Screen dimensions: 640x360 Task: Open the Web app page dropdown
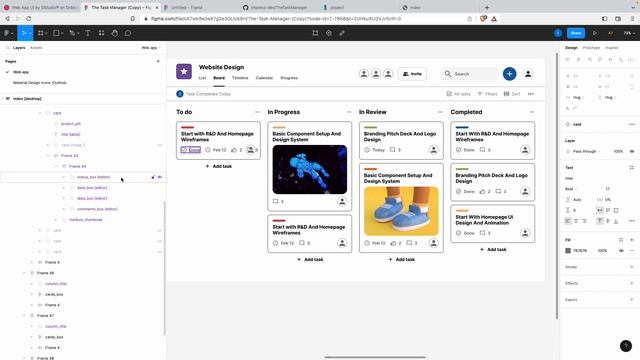coord(151,48)
